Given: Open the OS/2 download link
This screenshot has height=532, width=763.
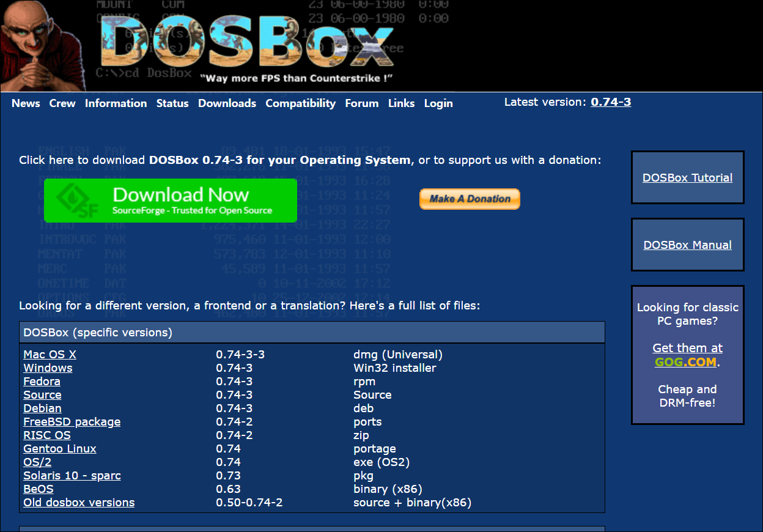Looking at the screenshot, I should [37, 462].
